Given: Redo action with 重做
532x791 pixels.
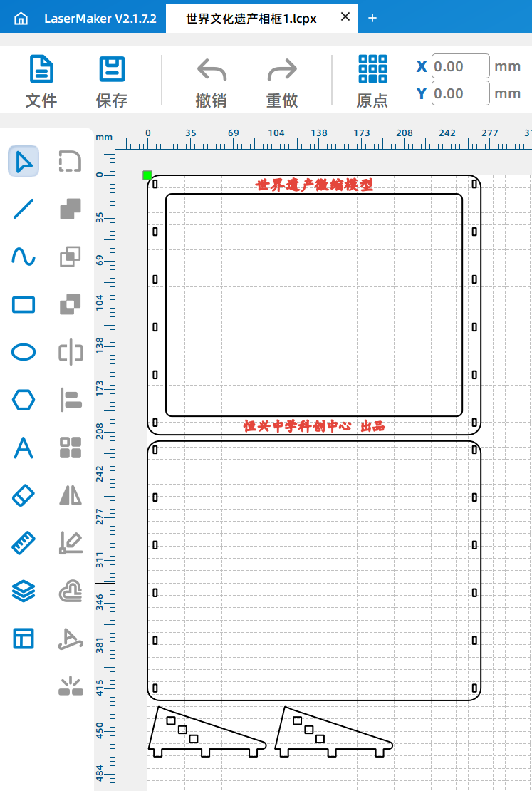Looking at the screenshot, I should (x=283, y=83).
